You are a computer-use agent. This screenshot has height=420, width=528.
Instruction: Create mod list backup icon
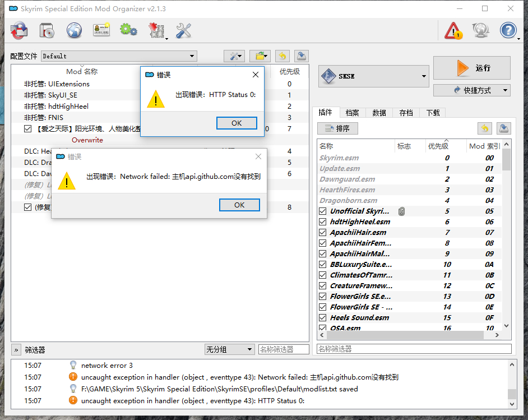coord(302,56)
